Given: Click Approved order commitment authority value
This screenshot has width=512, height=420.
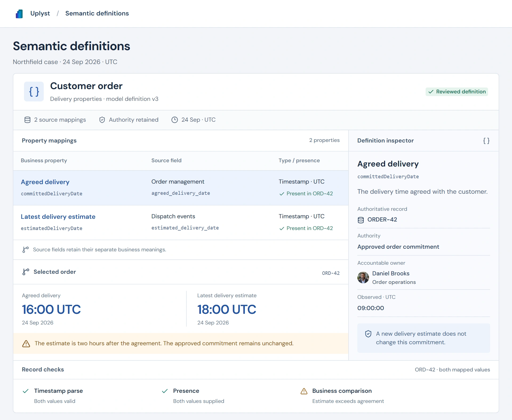Looking at the screenshot, I should [398, 247].
